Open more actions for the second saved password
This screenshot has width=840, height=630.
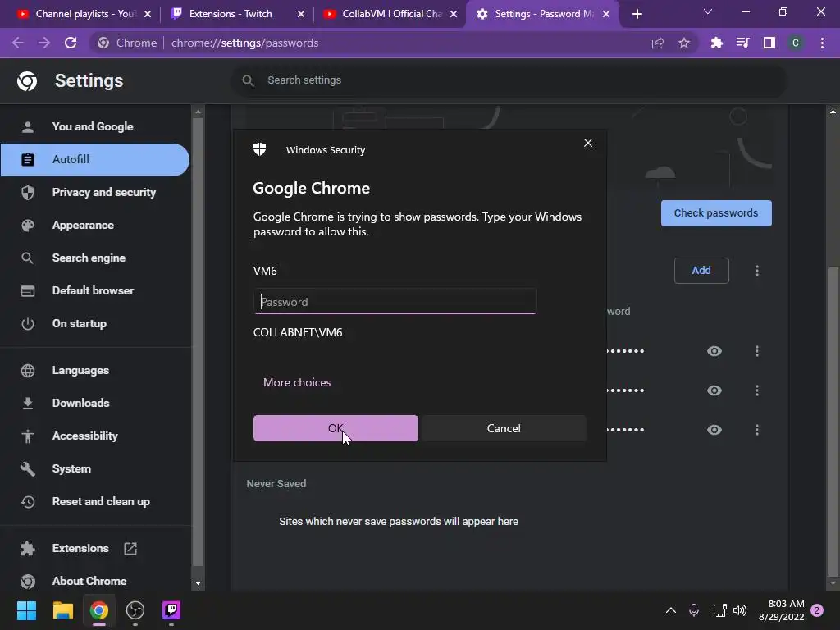tap(756, 390)
